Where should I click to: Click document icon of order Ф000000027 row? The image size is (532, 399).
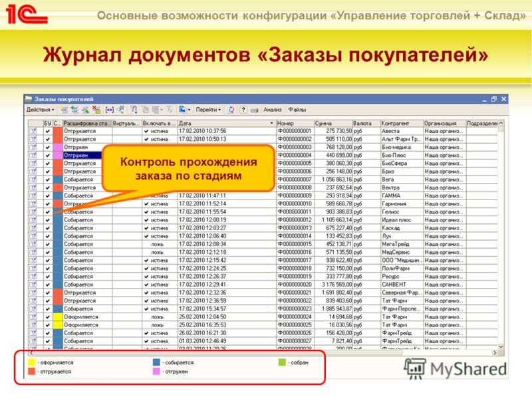[x=33, y=341]
